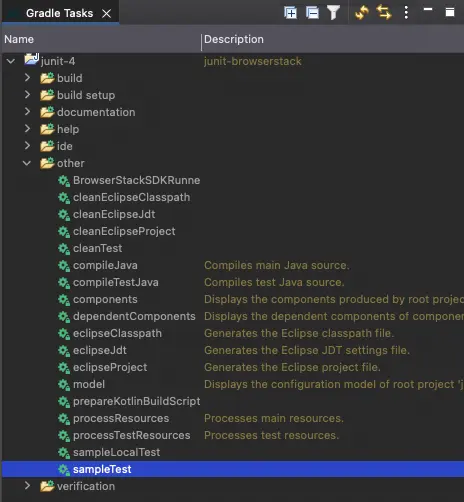Click 'Processes main resources.' description
The width and height of the screenshot is (464, 502).
[x=274, y=418]
